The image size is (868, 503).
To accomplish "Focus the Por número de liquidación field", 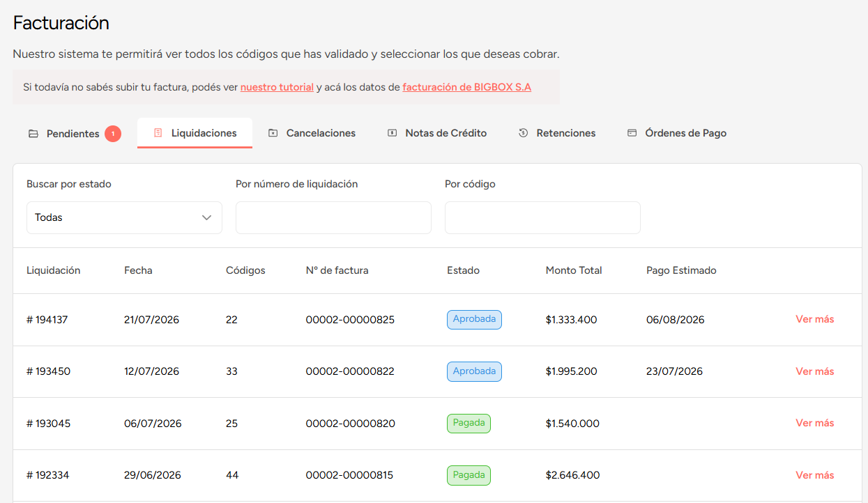I will pos(333,217).
